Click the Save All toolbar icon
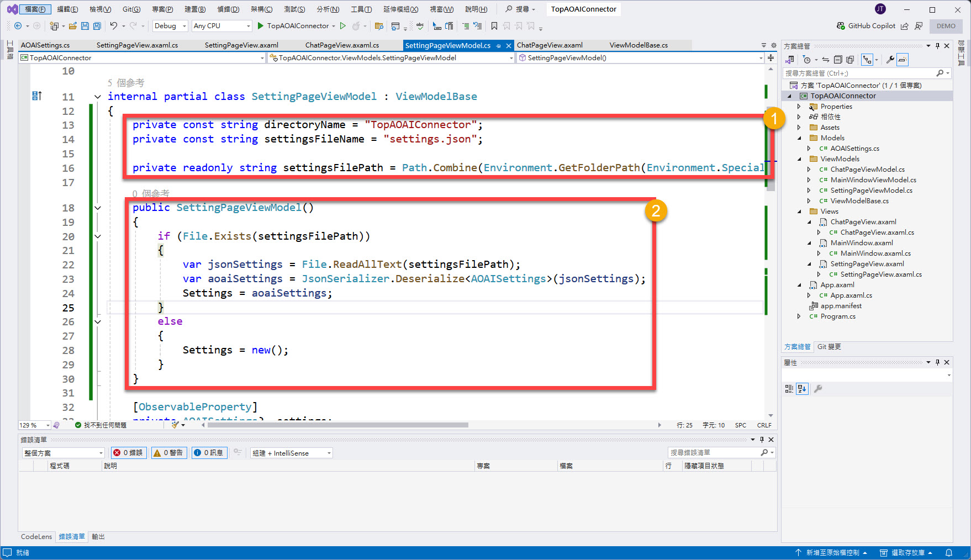The height and width of the screenshot is (560, 971). 97,26
